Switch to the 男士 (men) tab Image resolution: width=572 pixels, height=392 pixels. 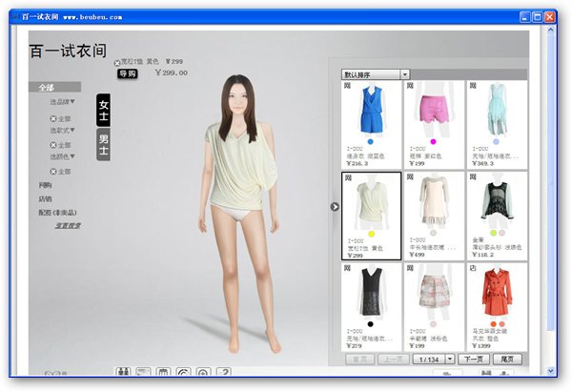point(104,145)
